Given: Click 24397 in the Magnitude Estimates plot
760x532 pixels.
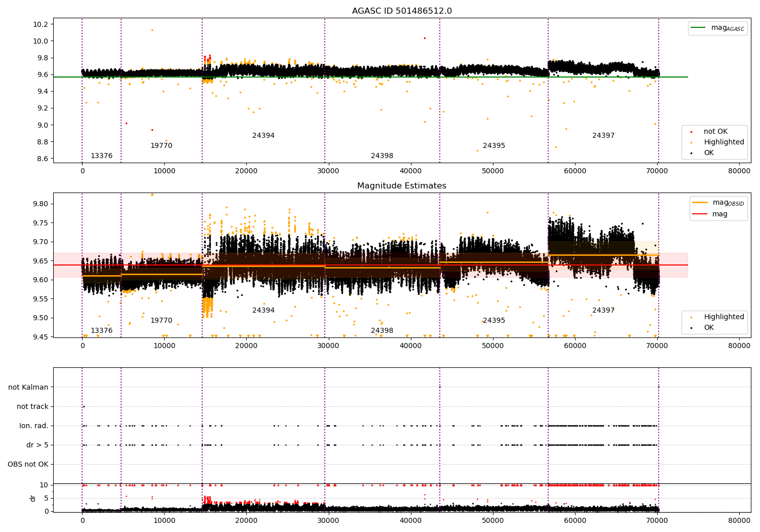Looking at the screenshot, I should 603,311.
